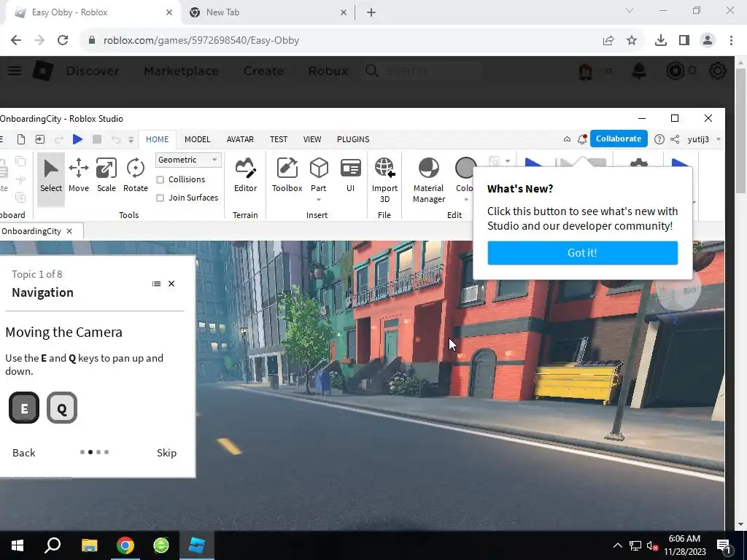
Task: Open the Terrain Editor
Action: 245,175
